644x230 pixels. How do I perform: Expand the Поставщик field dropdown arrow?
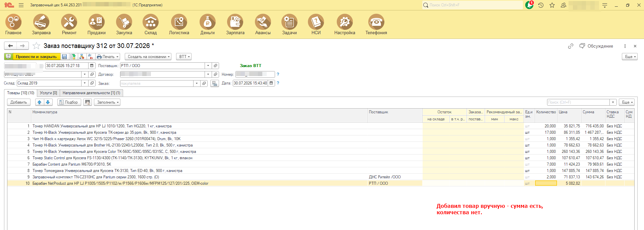[208, 66]
